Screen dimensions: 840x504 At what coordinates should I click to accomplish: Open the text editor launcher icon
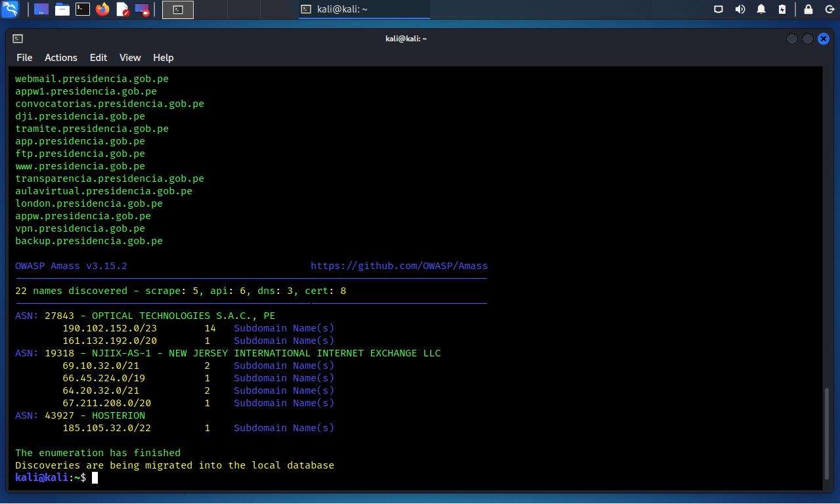[x=123, y=9]
